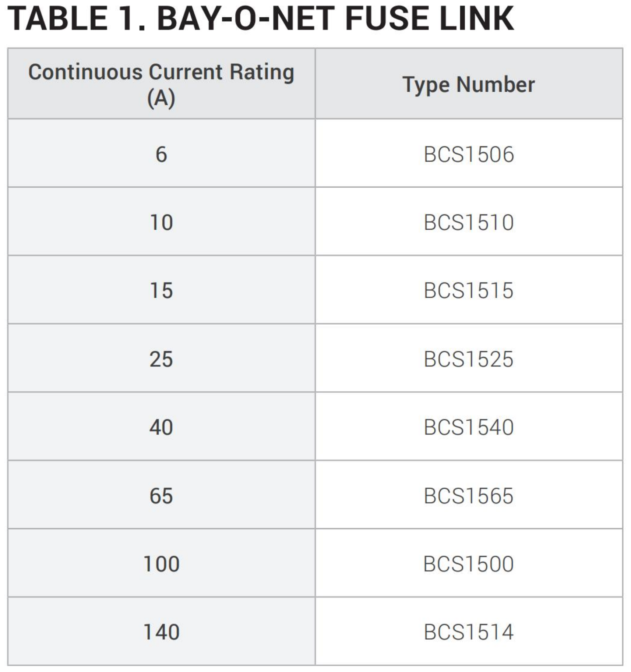Select the 'Type Number' column header
This screenshot has width=631, height=672.
468,85
